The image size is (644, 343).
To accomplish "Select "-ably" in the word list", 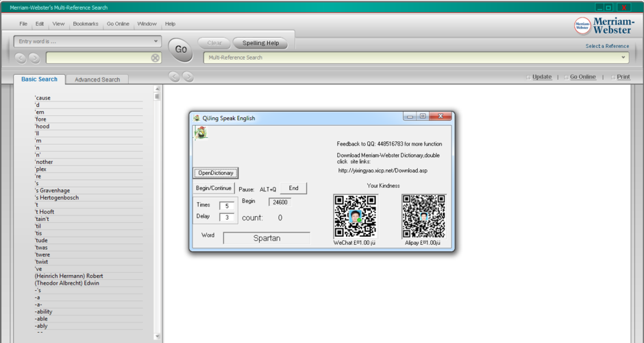I will 41,326.
